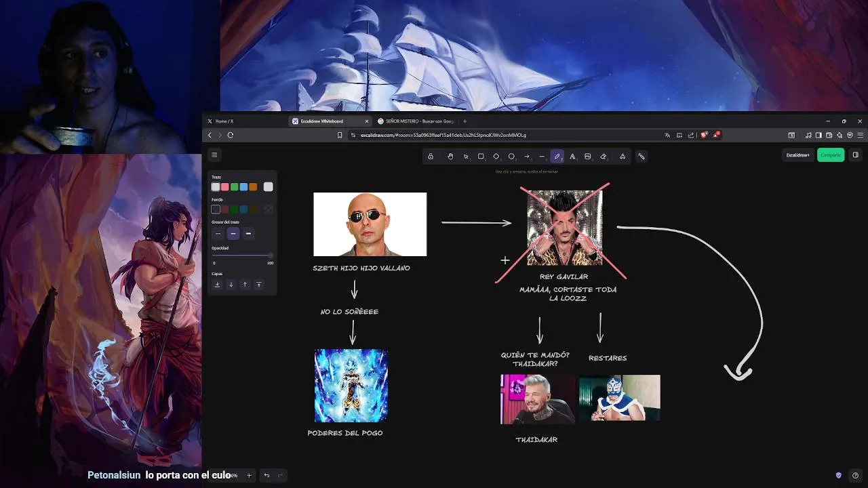Open the Excalidraw help question-mark button

coord(855,475)
